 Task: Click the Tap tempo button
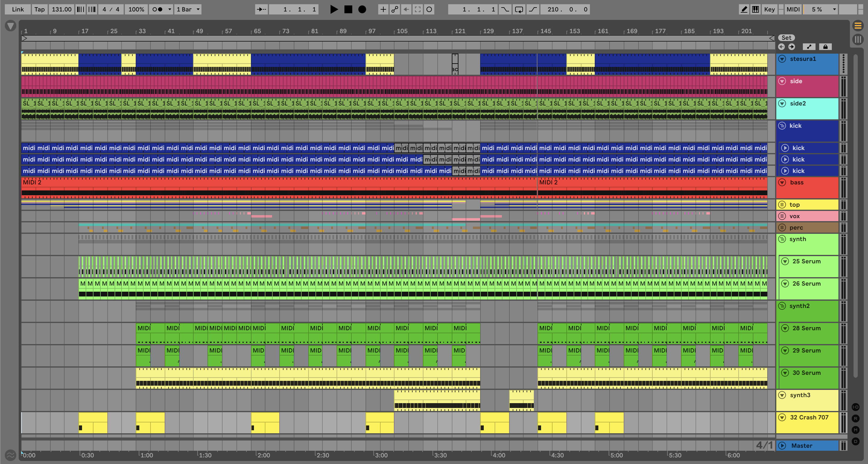pyautogui.click(x=40, y=9)
